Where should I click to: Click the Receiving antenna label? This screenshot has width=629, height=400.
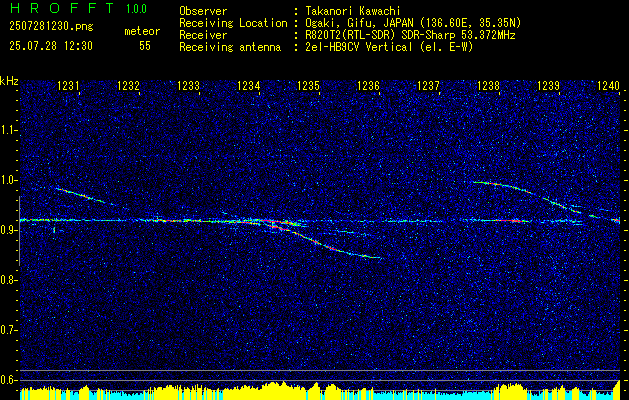coord(230,47)
